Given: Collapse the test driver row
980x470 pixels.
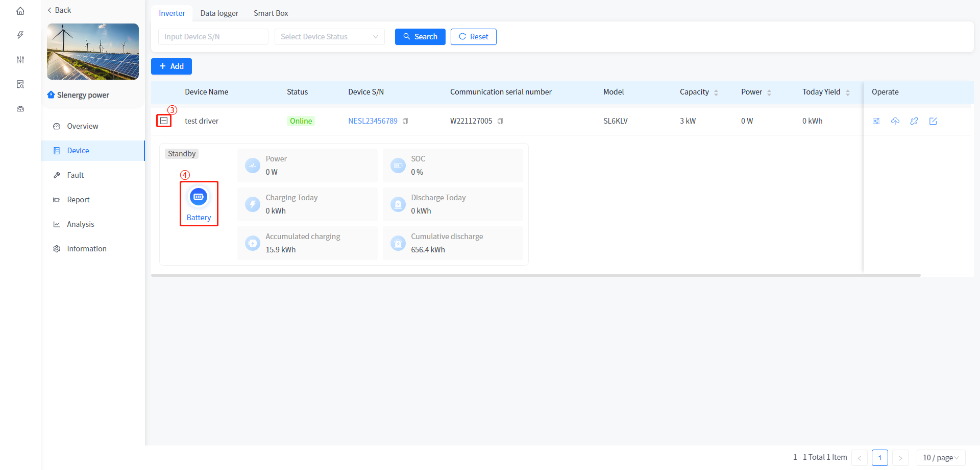Looking at the screenshot, I should coord(164,121).
